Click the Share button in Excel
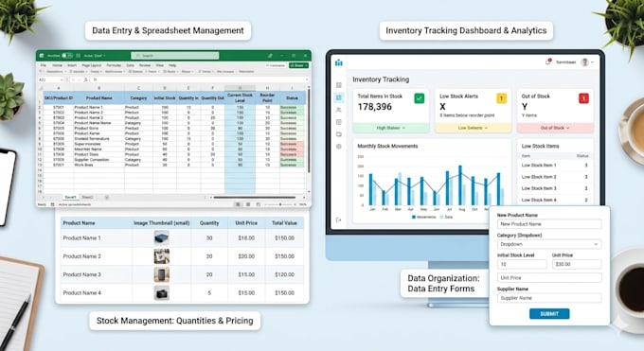This screenshot has width=644, height=351. (298, 65)
